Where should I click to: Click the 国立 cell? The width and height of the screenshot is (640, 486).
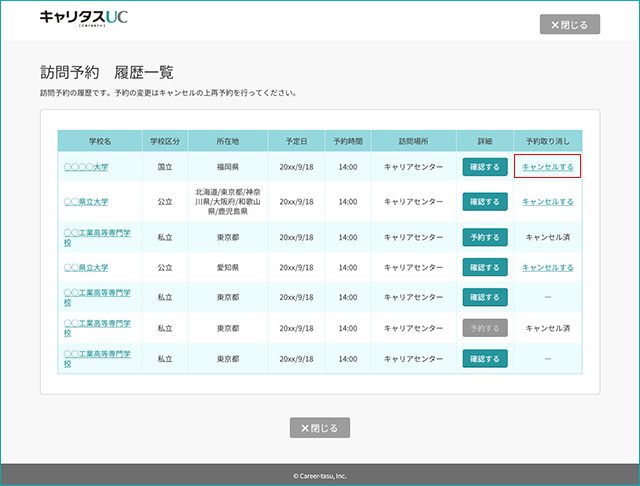pos(165,167)
